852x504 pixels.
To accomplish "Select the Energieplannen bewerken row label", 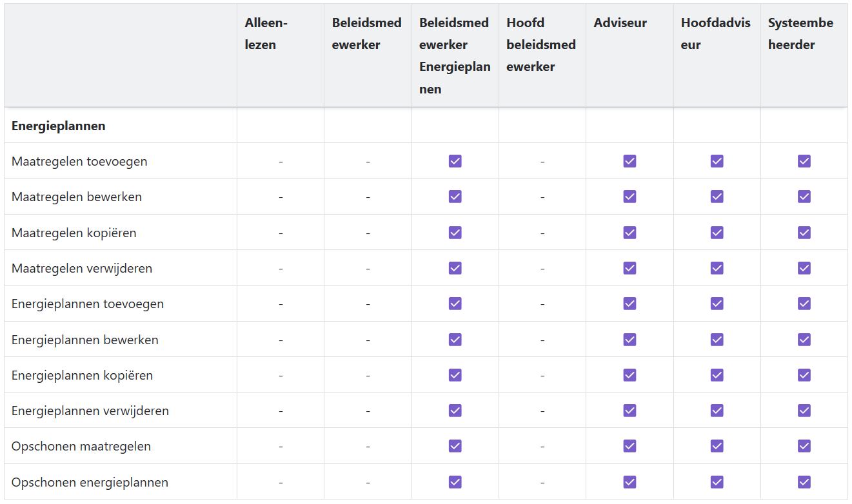I will (x=85, y=340).
